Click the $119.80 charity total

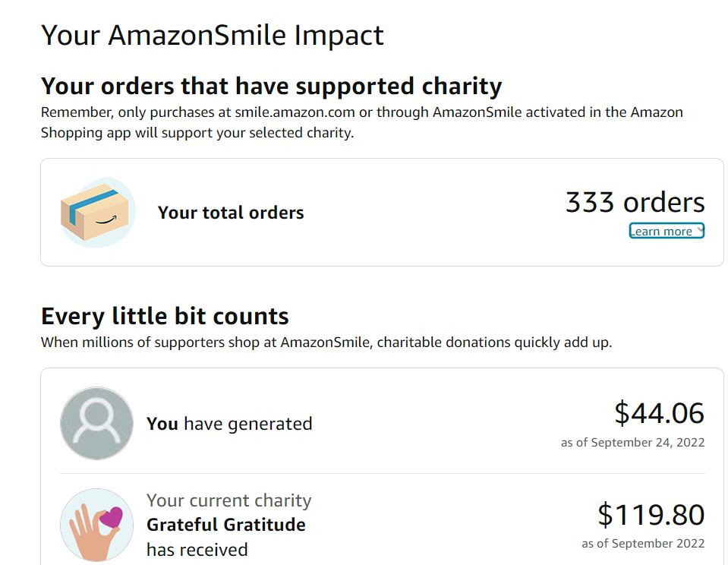pyautogui.click(x=651, y=515)
